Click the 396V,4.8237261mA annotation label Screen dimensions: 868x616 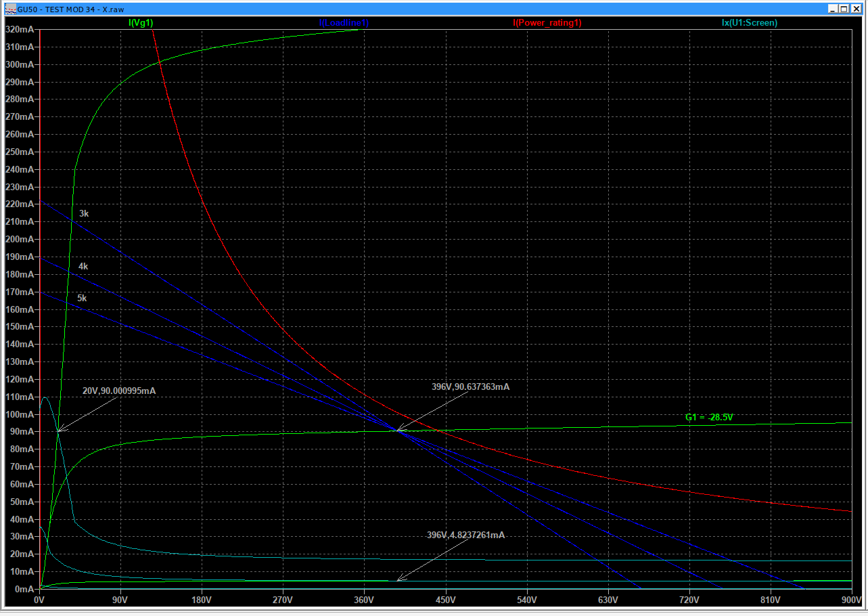coord(465,535)
